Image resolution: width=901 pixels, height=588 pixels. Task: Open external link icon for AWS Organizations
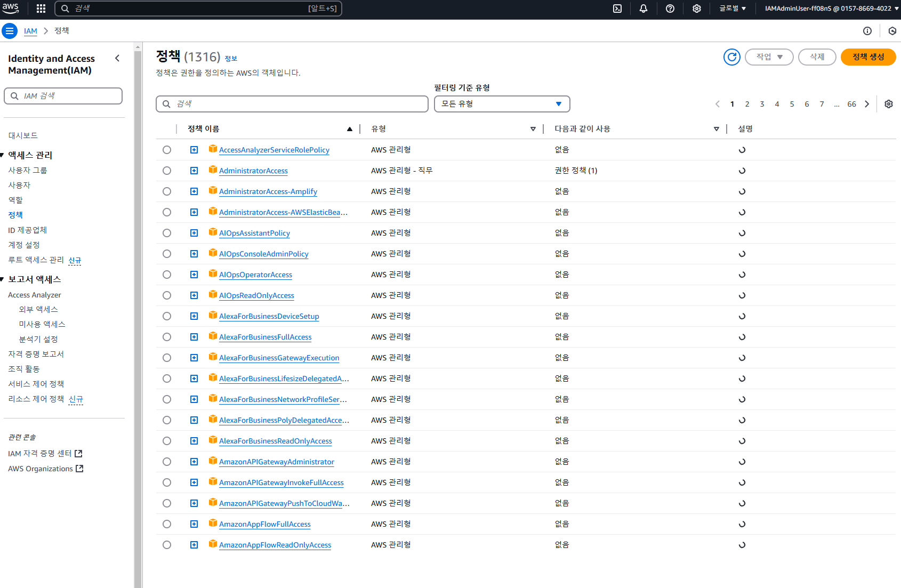point(80,469)
